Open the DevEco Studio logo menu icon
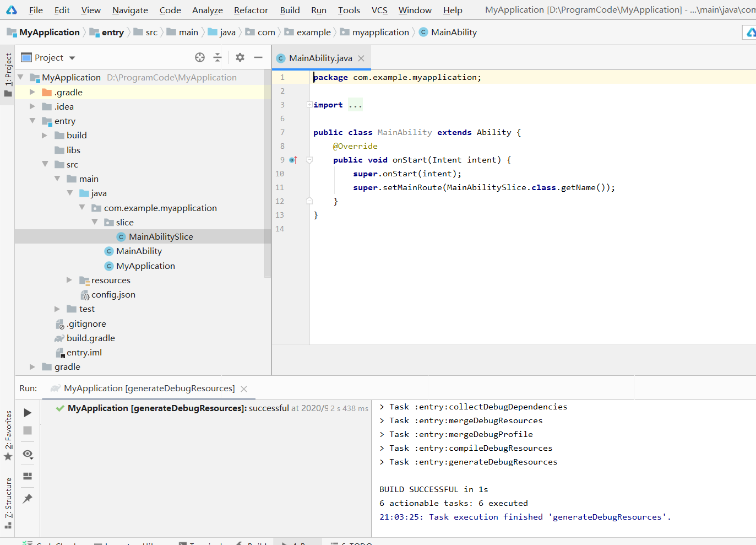 11,9
